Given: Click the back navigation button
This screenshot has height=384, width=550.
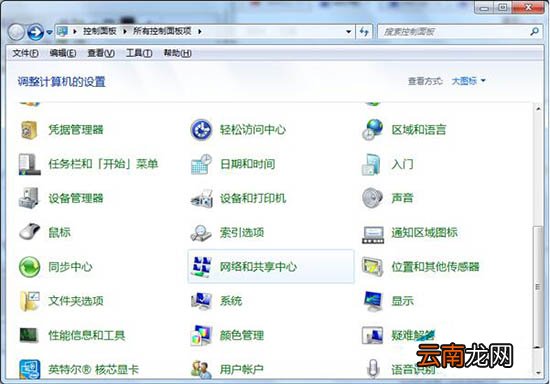Looking at the screenshot, I should pyautogui.click(x=16, y=32).
